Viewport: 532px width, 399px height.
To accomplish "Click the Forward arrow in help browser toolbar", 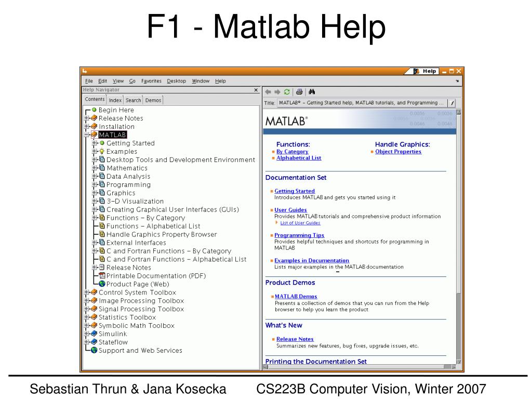I will (277, 91).
